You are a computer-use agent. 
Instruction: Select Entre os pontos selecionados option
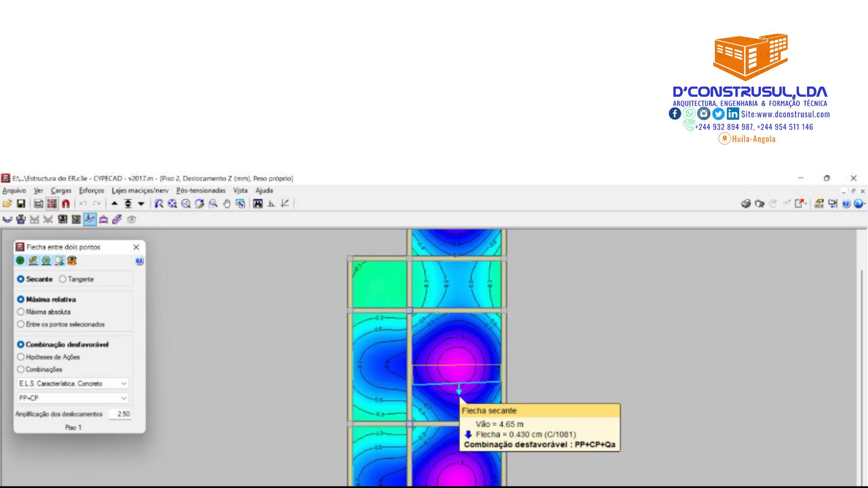pos(61,324)
